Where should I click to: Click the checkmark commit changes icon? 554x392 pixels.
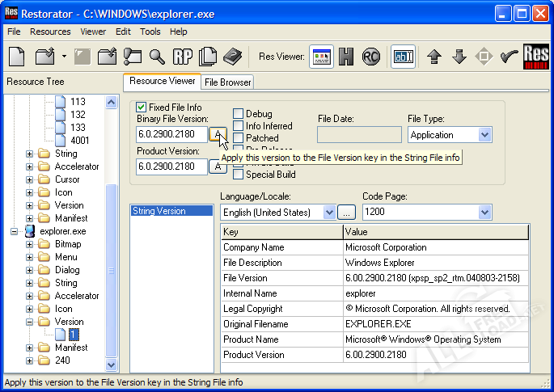pos(509,57)
